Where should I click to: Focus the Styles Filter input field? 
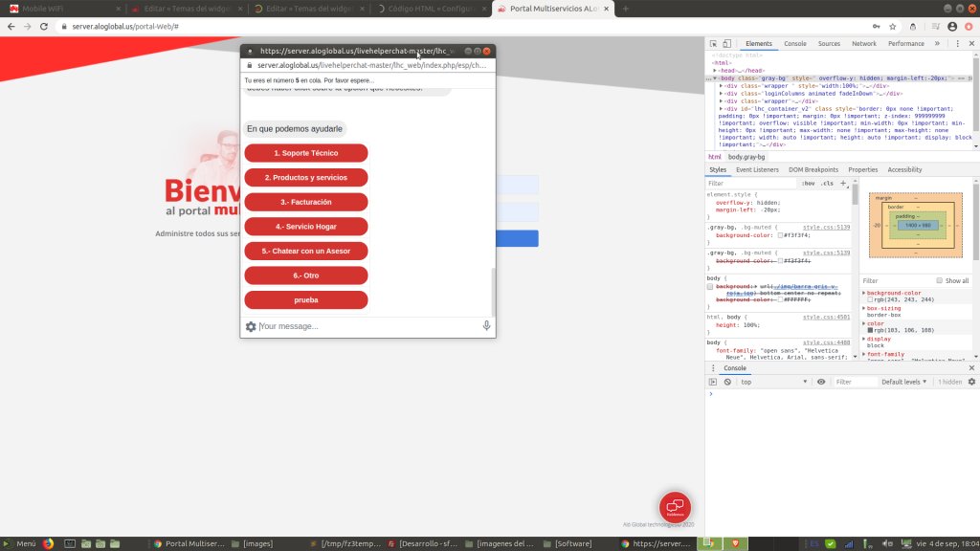(752, 184)
